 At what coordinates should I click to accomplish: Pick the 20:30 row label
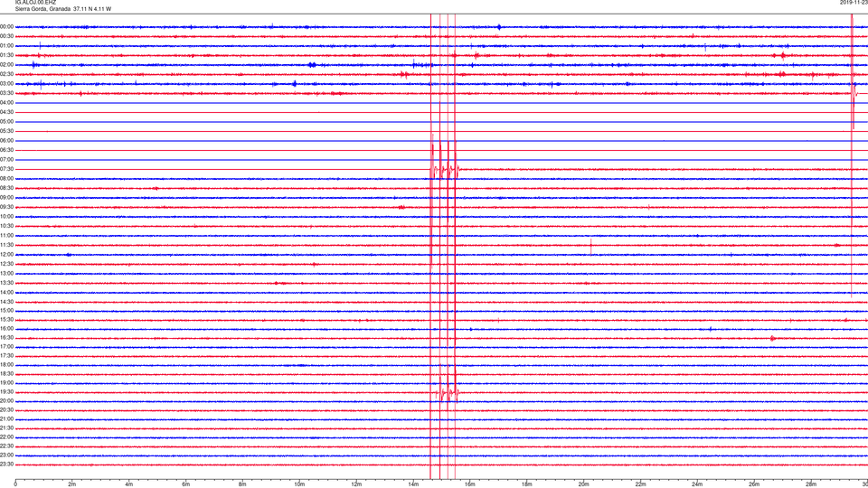pyautogui.click(x=7, y=410)
